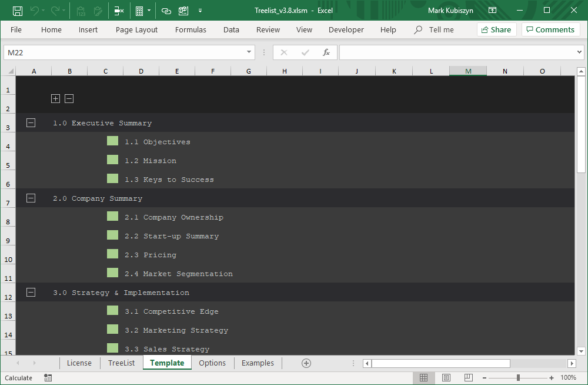Click the Insert Function fx icon

pos(326,52)
